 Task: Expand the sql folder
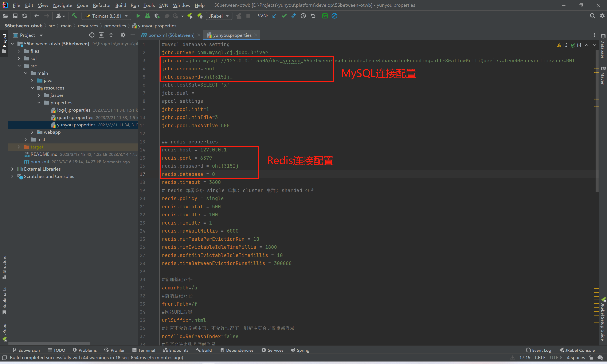click(19, 58)
